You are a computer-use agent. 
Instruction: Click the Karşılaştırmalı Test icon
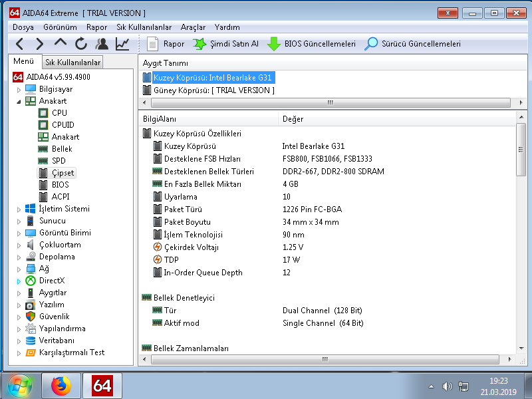point(31,353)
